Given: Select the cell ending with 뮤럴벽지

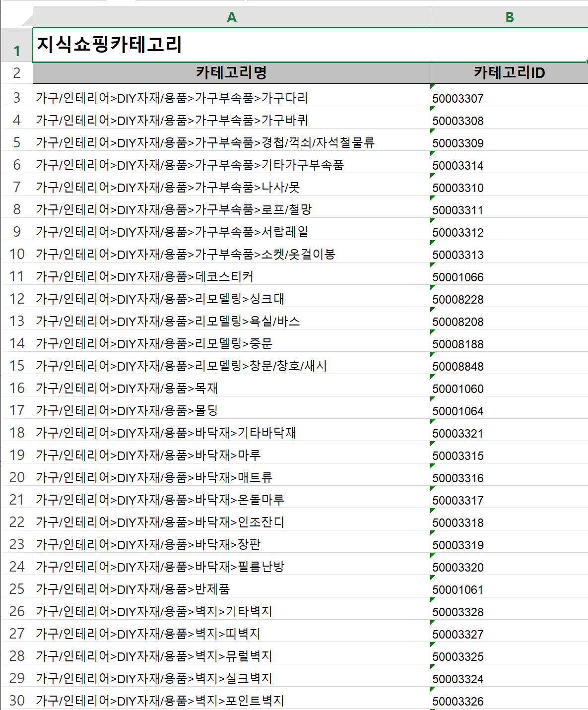Looking at the screenshot, I should point(231,653).
